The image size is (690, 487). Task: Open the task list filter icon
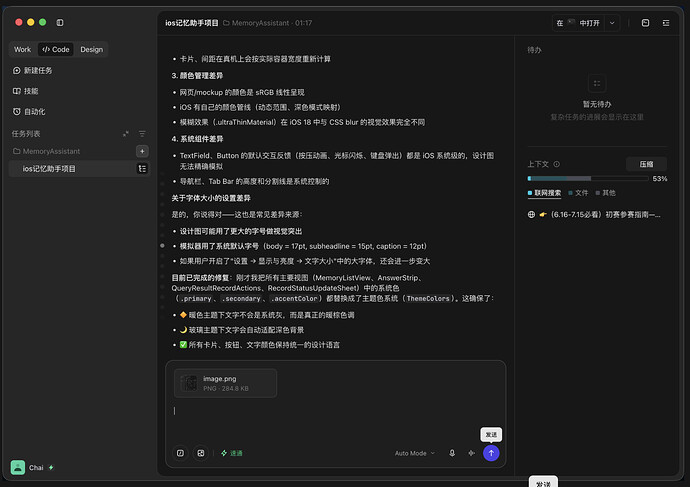point(142,133)
